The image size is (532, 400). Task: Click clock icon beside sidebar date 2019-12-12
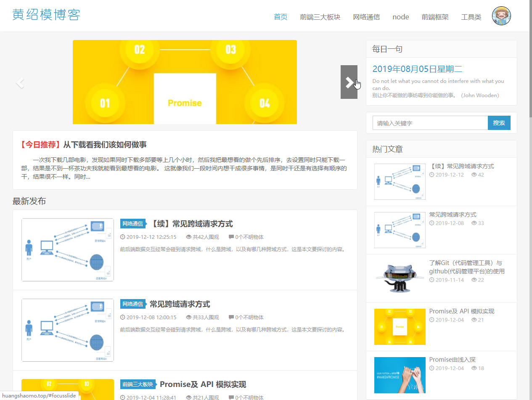click(431, 175)
